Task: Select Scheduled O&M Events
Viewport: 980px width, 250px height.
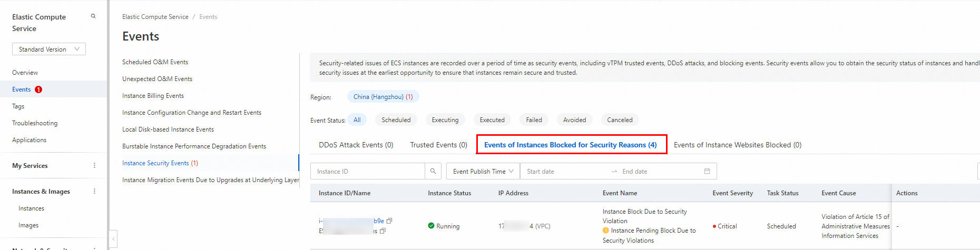Action: (155, 62)
